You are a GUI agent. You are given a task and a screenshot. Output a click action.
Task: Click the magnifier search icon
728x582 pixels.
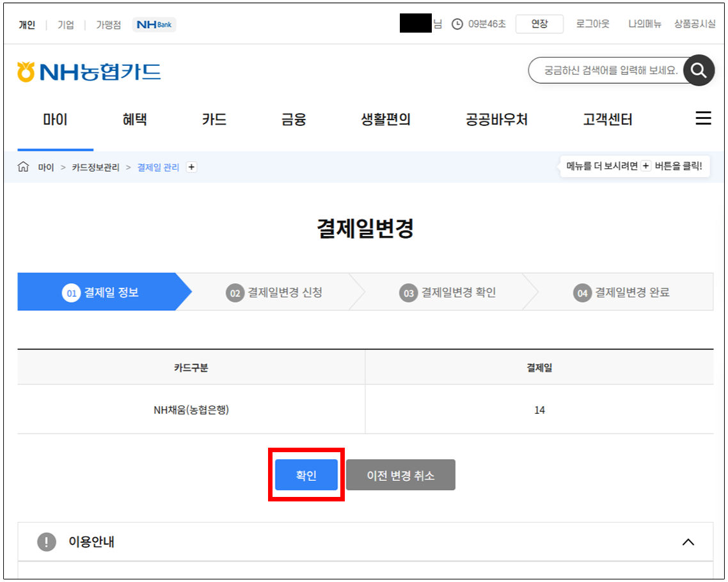click(698, 70)
